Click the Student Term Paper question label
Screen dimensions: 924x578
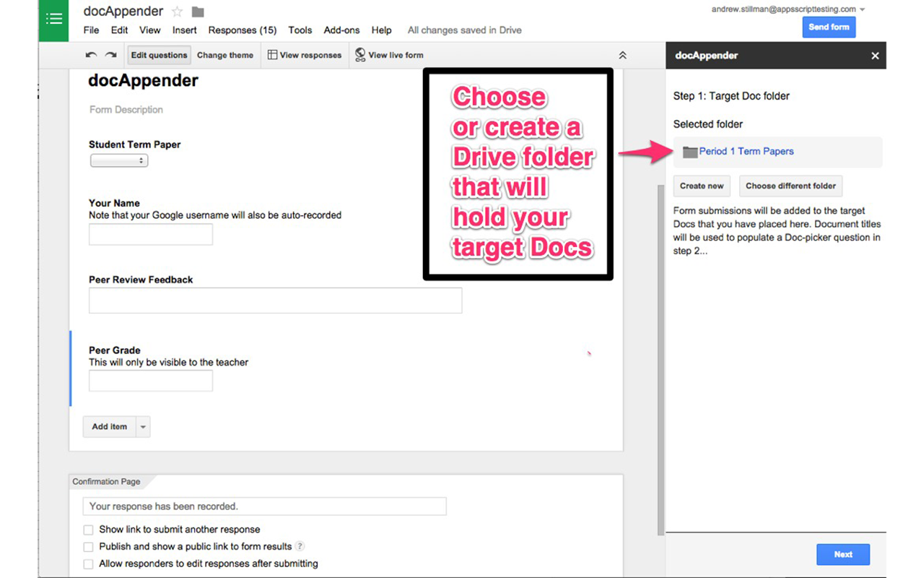tap(135, 144)
